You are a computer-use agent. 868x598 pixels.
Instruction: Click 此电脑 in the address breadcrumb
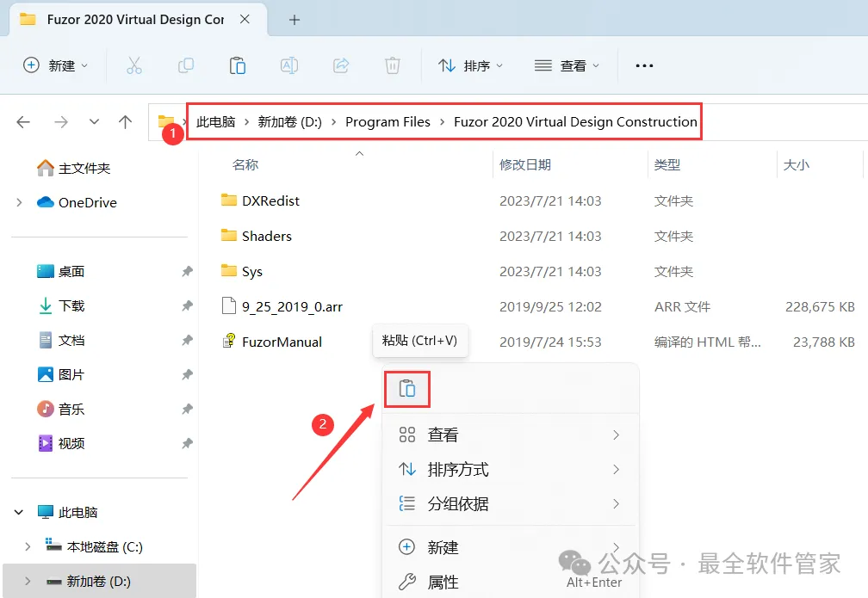[216, 121]
